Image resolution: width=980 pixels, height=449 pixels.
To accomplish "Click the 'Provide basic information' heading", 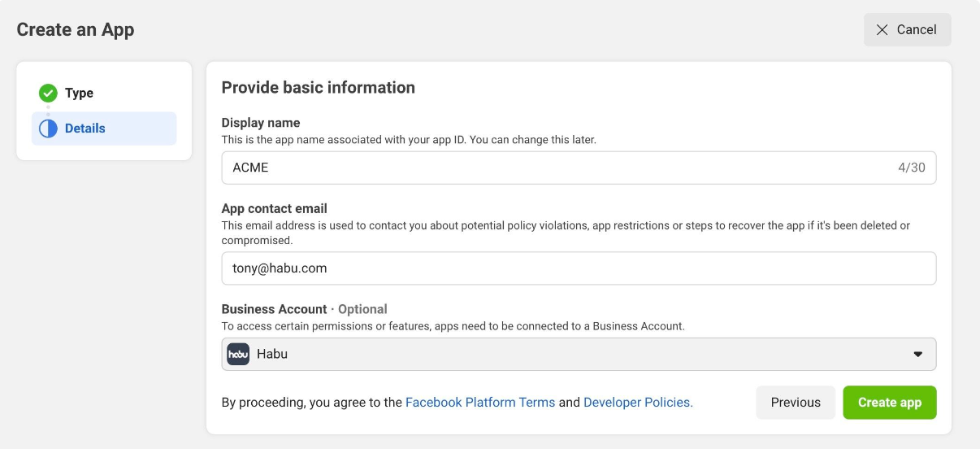I will (319, 87).
